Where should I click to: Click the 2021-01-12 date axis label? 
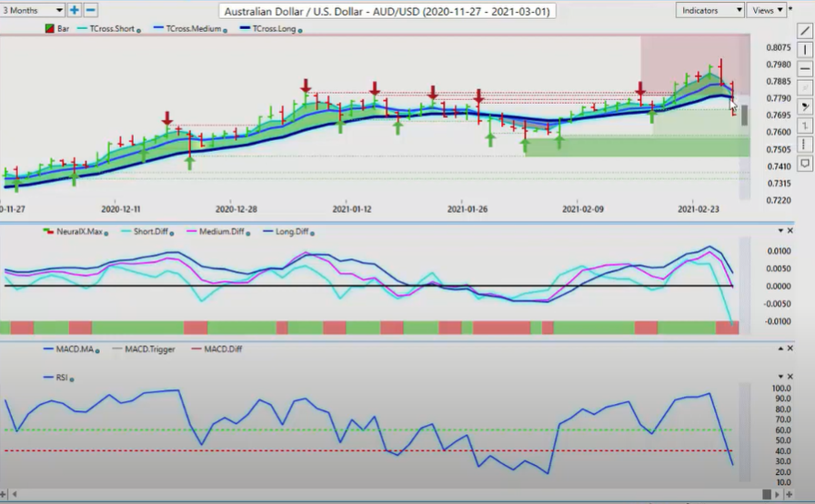352,209
